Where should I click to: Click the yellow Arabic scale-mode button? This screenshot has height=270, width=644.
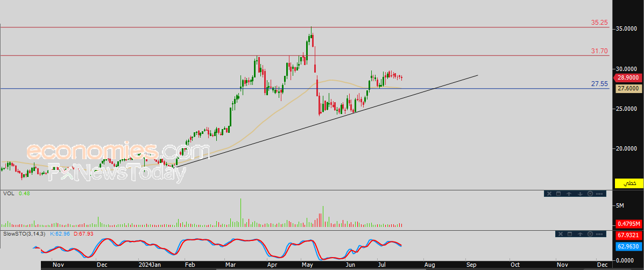(x=629, y=183)
